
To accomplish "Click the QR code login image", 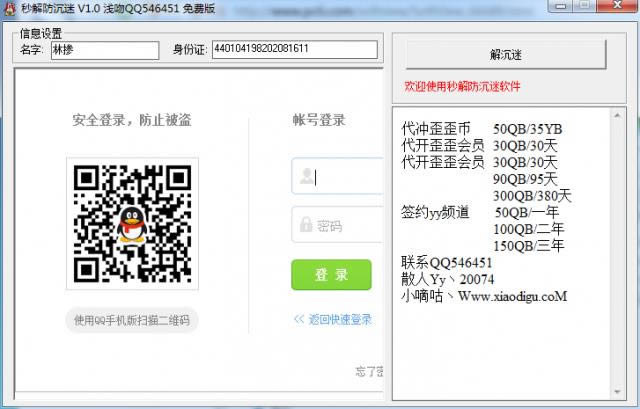I will [133, 224].
